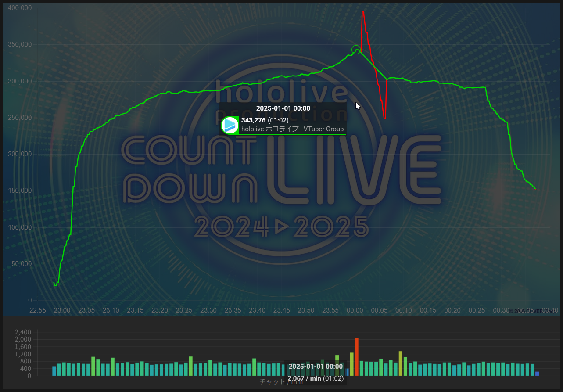Click the date heading in viewer chart tooltip
This screenshot has width=563, height=392.
click(x=283, y=108)
